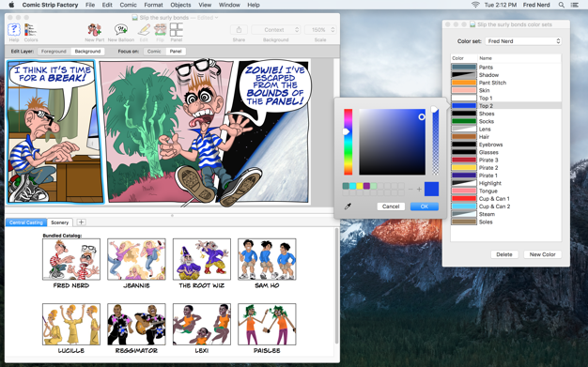Set Focus on to Comic

pyautogui.click(x=154, y=52)
